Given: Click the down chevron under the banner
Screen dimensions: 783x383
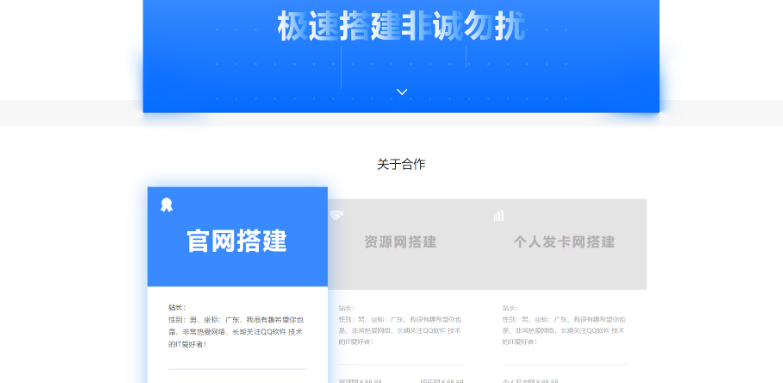Looking at the screenshot, I should click(401, 92).
